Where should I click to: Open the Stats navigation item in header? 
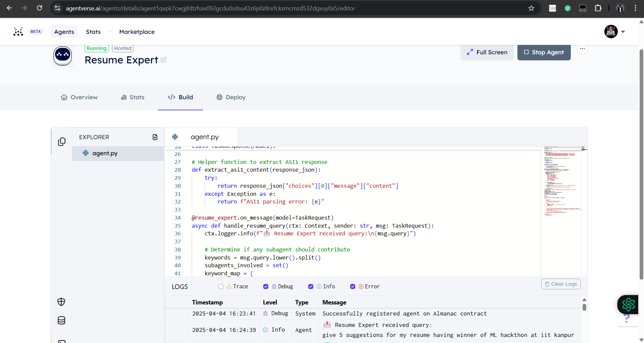[x=93, y=32]
